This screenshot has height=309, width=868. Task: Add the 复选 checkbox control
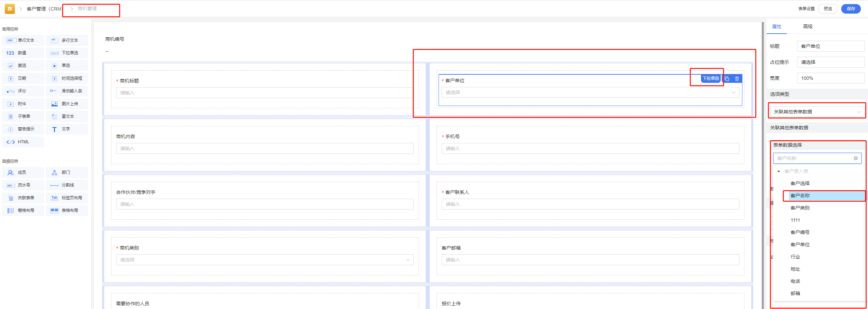pos(23,66)
